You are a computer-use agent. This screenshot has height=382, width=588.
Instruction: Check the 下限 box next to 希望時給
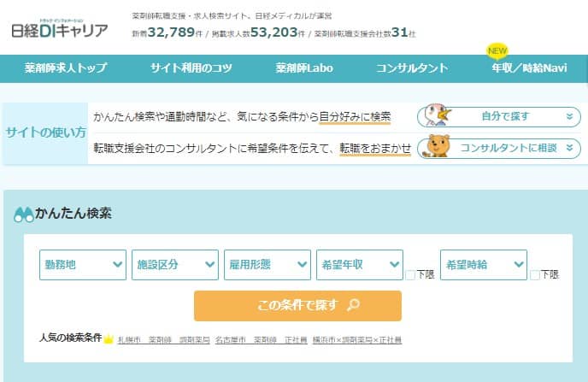click(535, 275)
